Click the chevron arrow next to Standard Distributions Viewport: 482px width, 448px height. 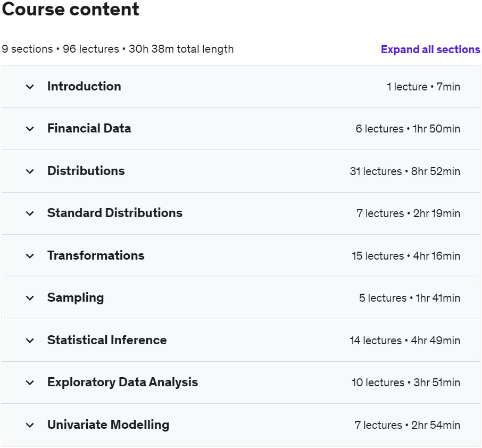[x=30, y=213]
